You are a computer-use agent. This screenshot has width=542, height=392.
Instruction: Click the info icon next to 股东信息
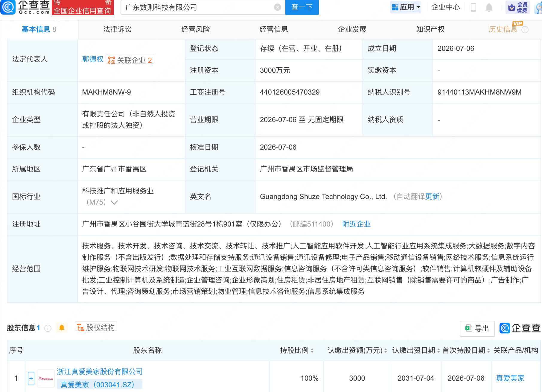(48, 328)
